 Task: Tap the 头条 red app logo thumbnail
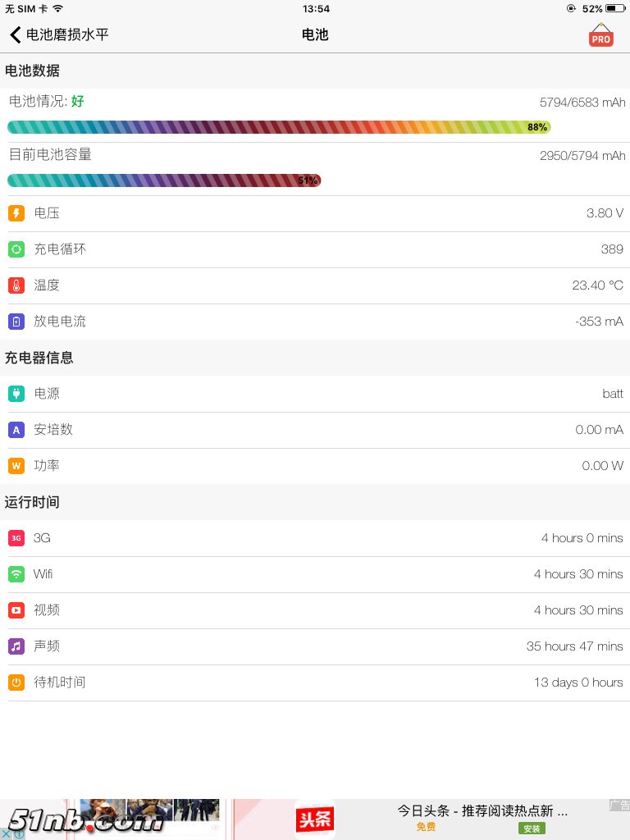[315, 819]
